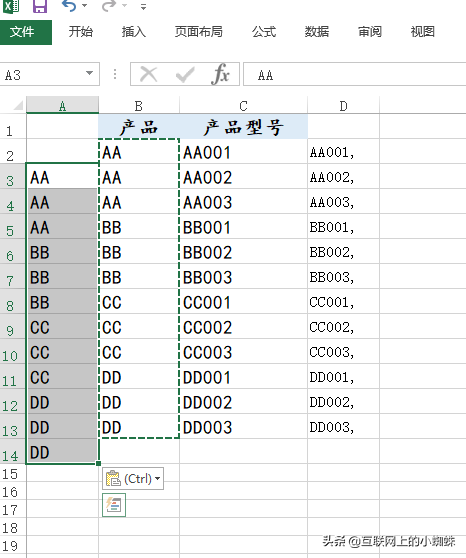This screenshot has width=466, height=558.
Task: Switch to the 公式 ribbon tab
Action: [x=264, y=32]
